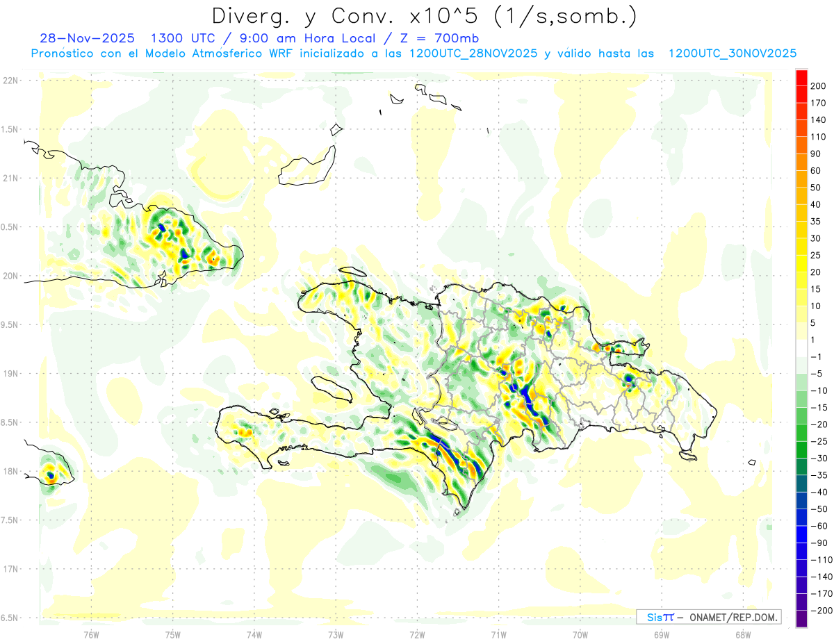
Task: Click the '70W' longitude label
Action: click(580, 634)
